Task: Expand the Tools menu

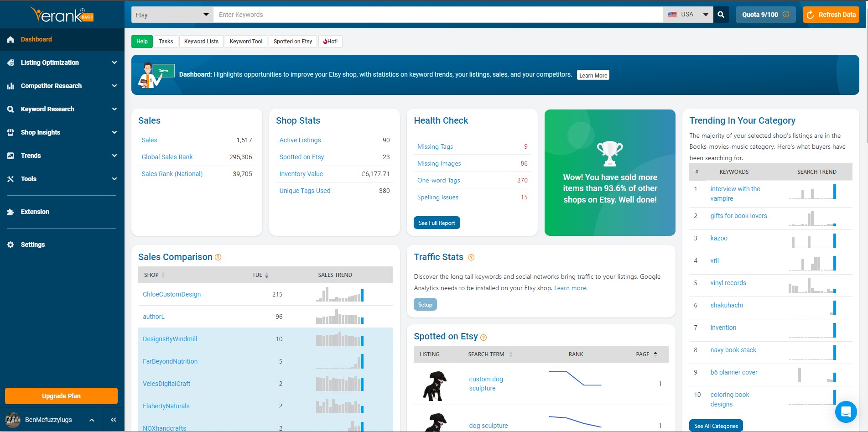Action: pyautogui.click(x=114, y=179)
